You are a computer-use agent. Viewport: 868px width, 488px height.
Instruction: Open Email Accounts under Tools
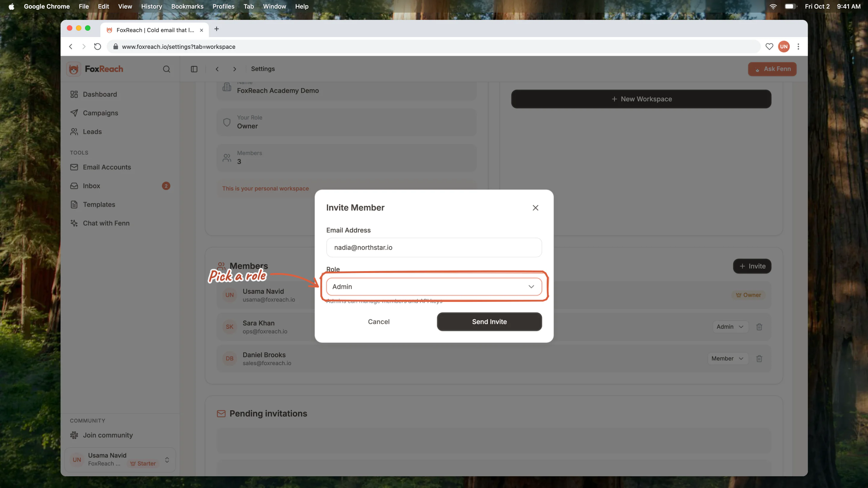(107, 167)
